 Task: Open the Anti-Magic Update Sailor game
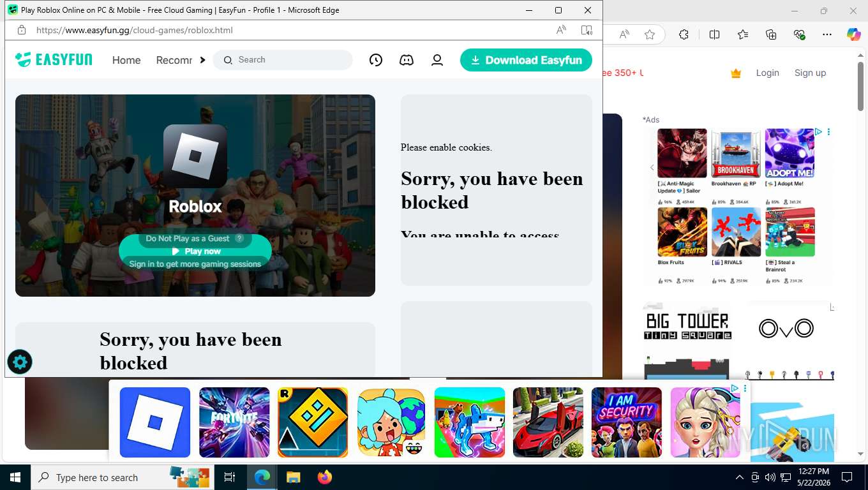(682, 153)
